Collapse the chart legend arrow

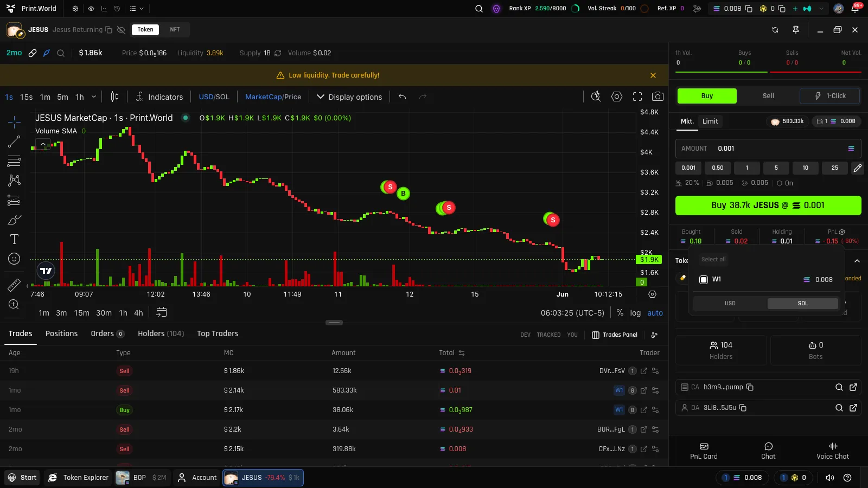[43, 144]
